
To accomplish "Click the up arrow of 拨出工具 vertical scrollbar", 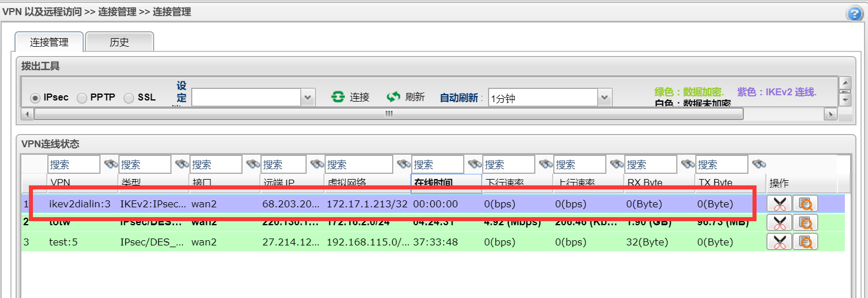I will point(845,82).
